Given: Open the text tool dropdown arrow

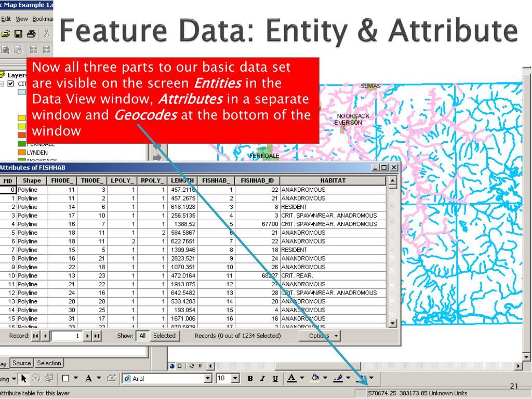Looking at the screenshot, I should [99, 378].
